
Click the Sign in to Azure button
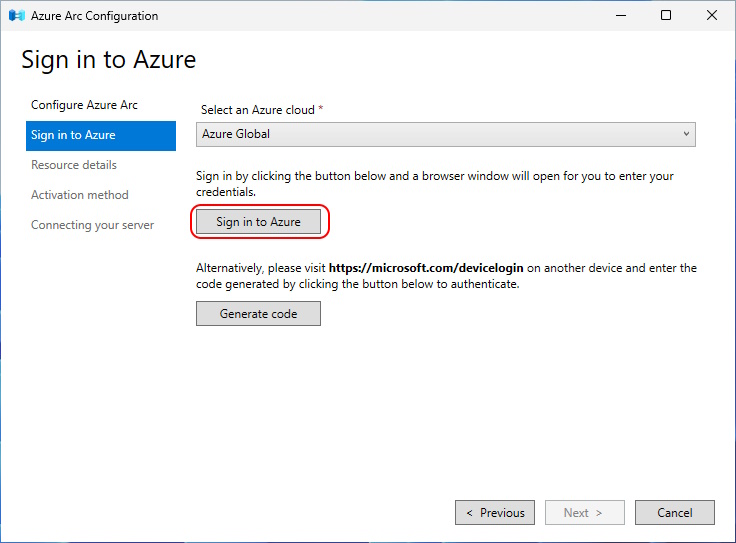click(258, 222)
